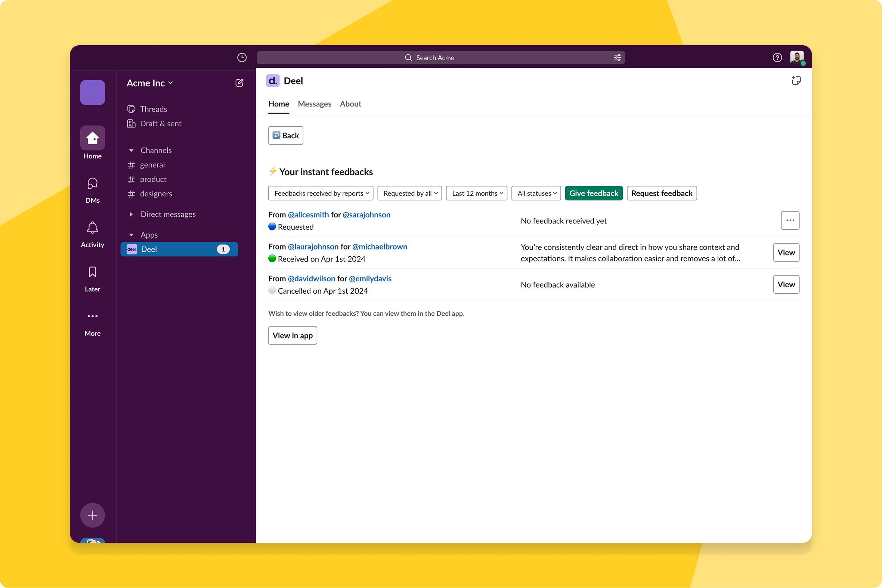Expand the Direct messages section

(x=131, y=214)
